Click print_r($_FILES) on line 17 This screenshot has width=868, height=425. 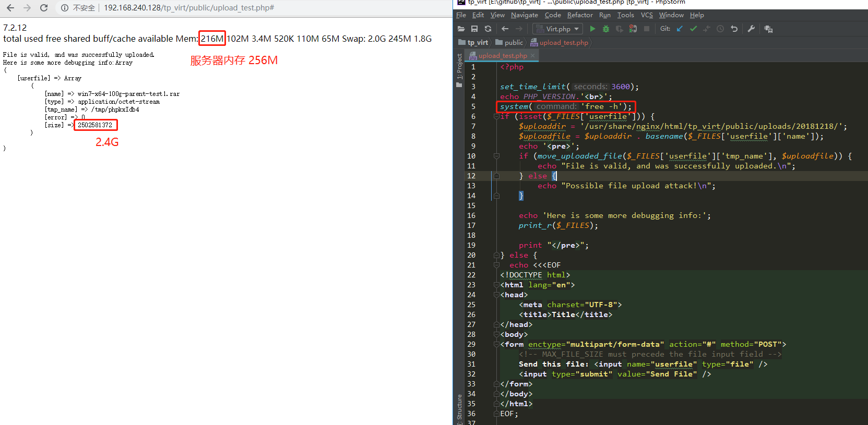556,225
